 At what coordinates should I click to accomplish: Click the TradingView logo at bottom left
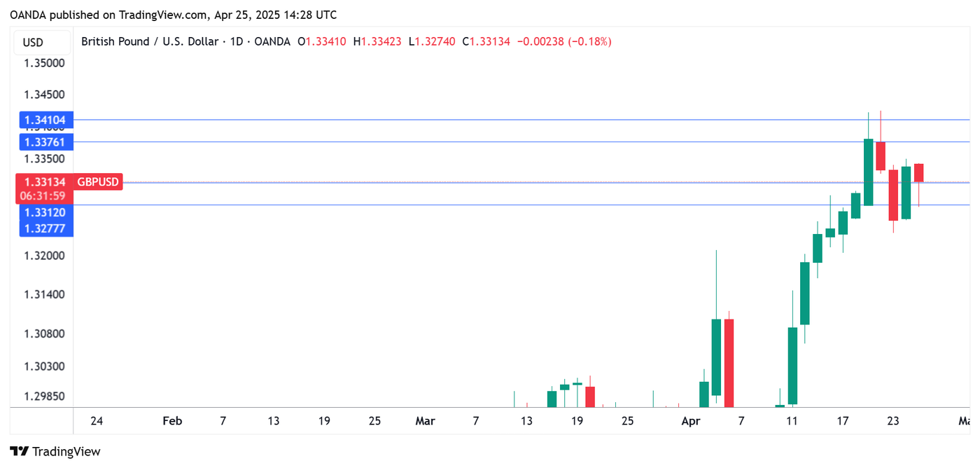(55, 452)
